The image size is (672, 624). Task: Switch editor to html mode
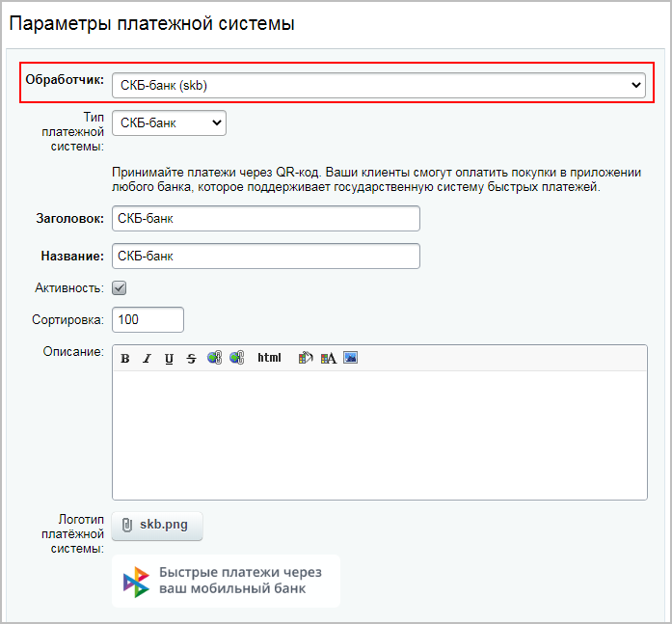(270, 358)
